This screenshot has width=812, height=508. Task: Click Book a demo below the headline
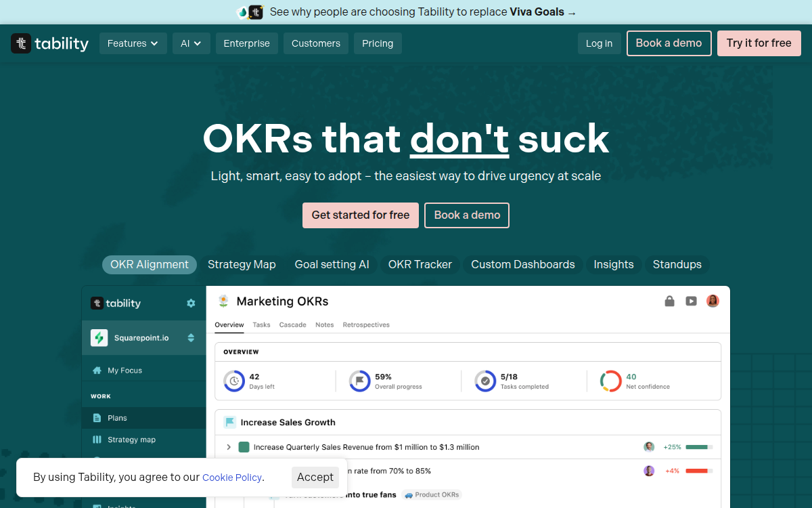tap(467, 215)
